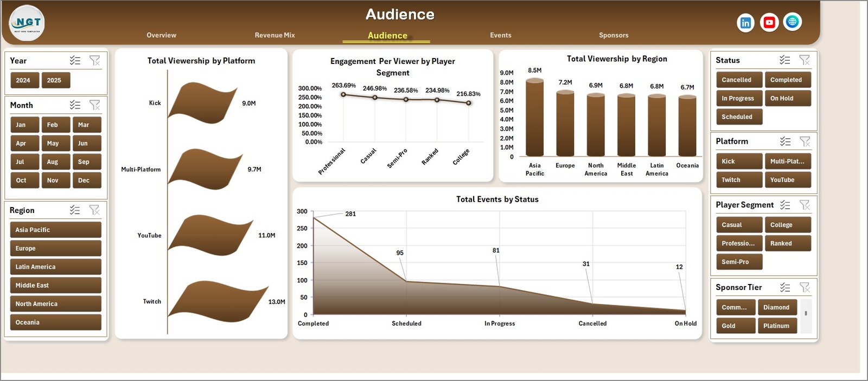Filter sponsor tier by Diamond
The height and width of the screenshot is (381, 868).
(x=777, y=307)
